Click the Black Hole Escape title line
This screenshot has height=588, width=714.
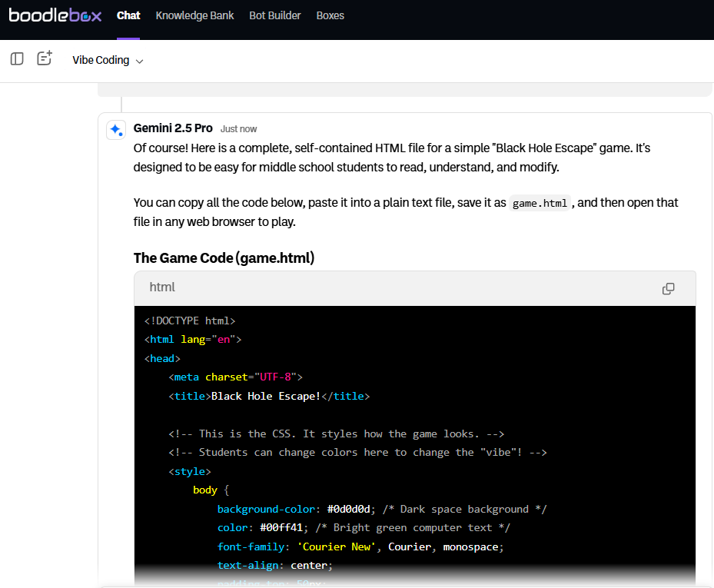tap(269, 397)
